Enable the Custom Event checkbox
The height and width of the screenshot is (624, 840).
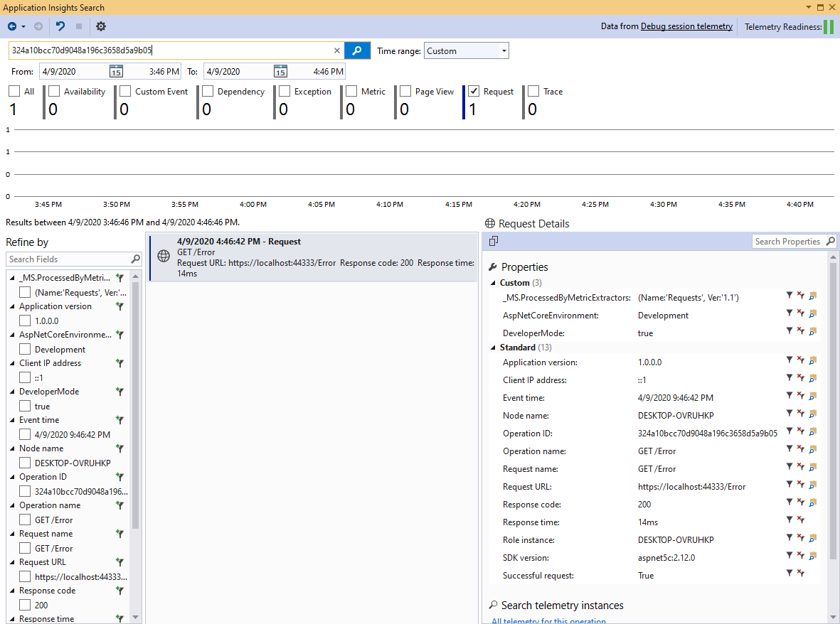(x=125, y=92)
